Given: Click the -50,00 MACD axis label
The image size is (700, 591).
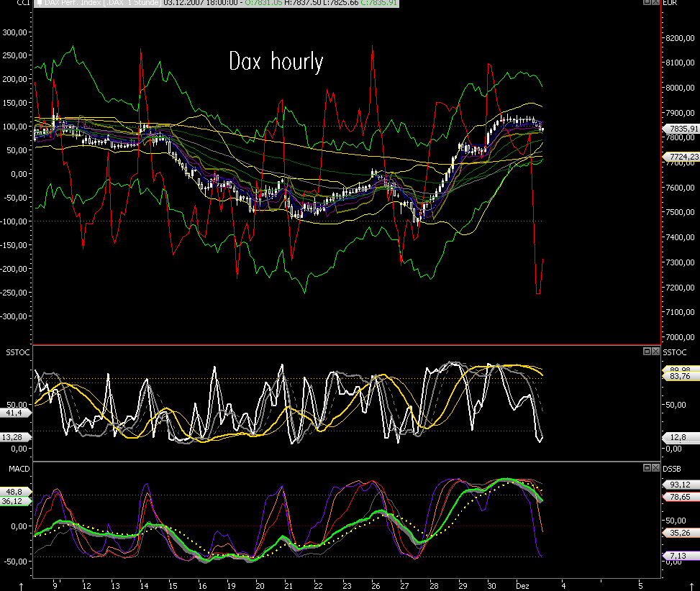Looking at the screenshot, I should (x=15, y=561).
